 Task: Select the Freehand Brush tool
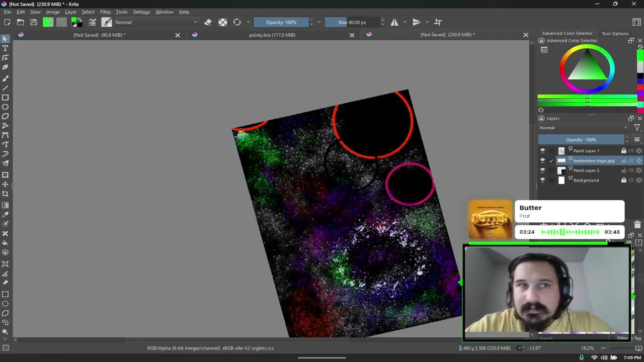(5, 78)
